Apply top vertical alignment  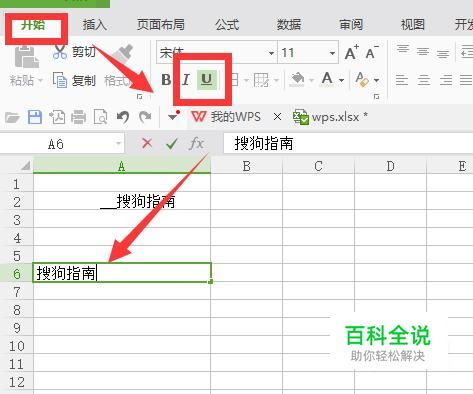click(x=403, y=50)
